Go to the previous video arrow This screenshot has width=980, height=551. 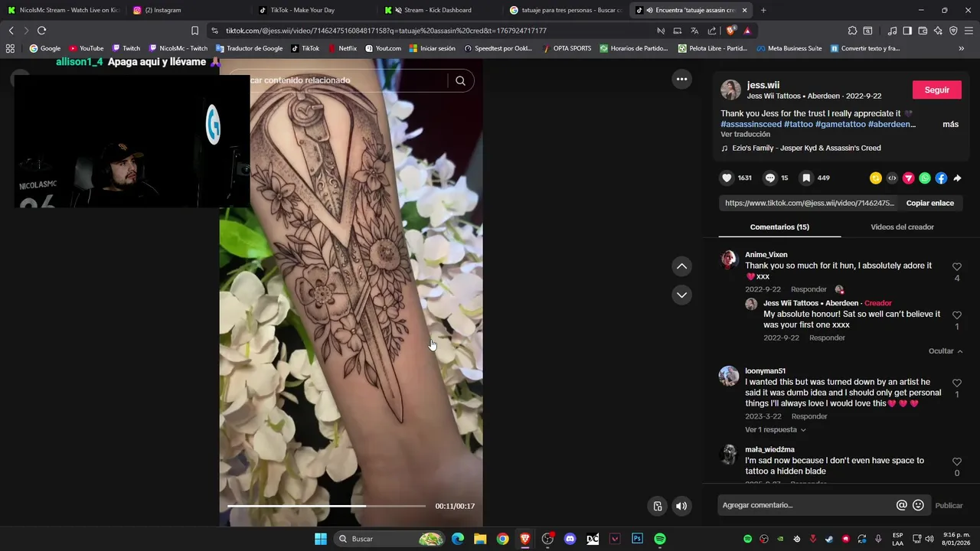[x=681, y=266]
